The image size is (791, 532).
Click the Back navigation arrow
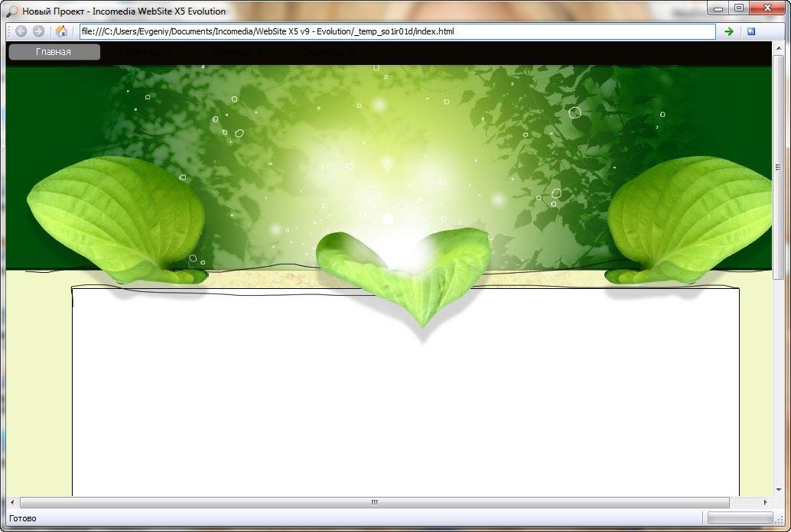tap(21, 31)
